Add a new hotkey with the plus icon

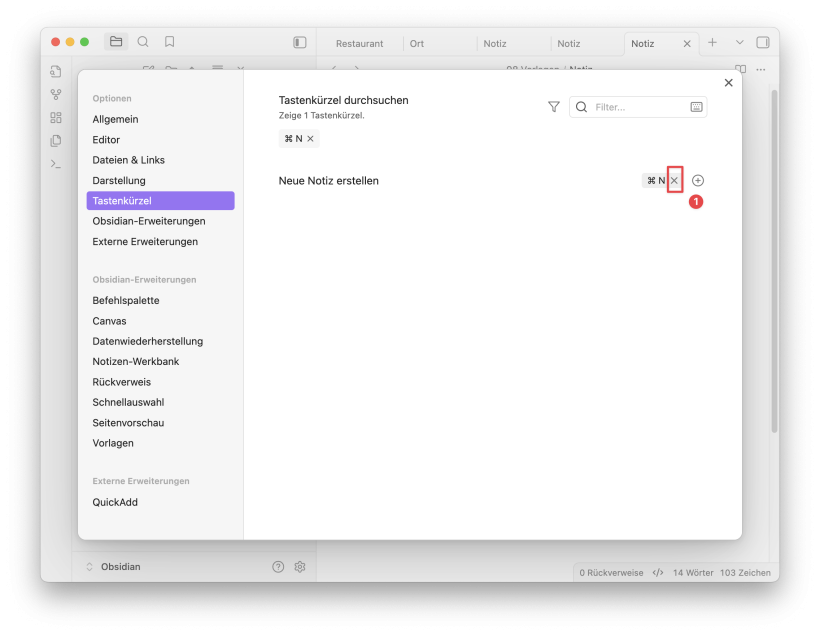click(x=698, y=180)
